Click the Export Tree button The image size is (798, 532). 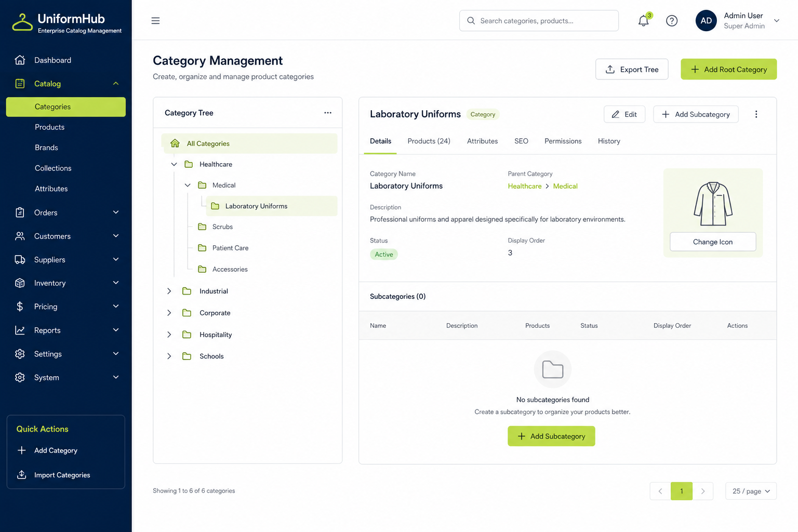tap(632, 69)
